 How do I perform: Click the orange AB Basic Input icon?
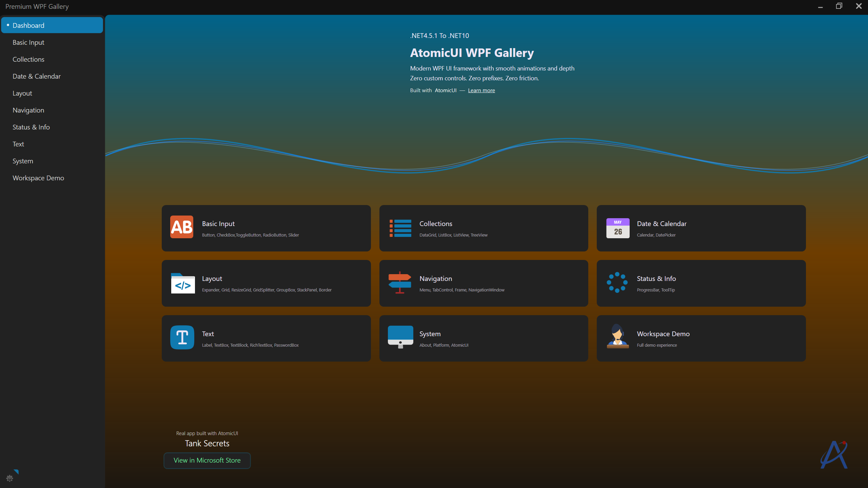[x=182, y=227]
